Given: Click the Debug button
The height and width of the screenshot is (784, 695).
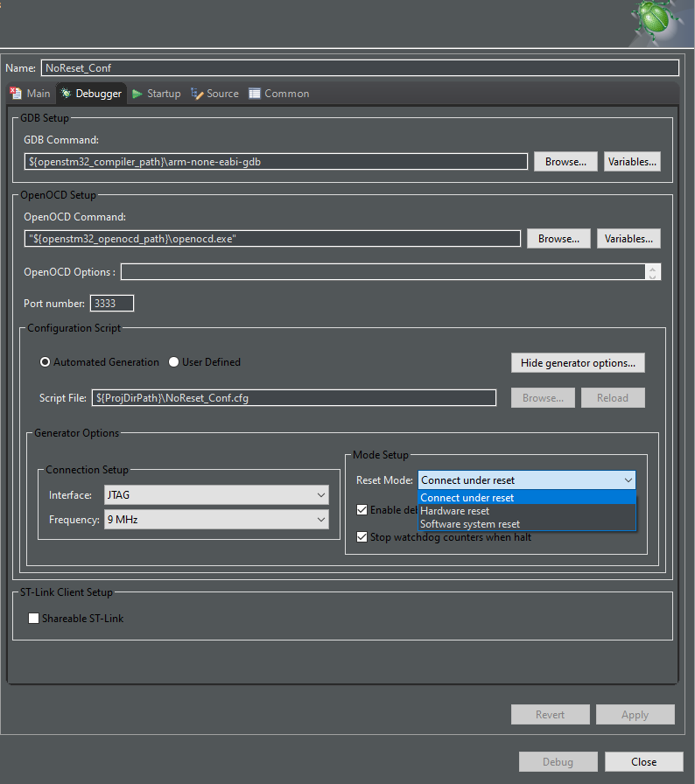Looking at the screenshot, I should pos(558,762).
